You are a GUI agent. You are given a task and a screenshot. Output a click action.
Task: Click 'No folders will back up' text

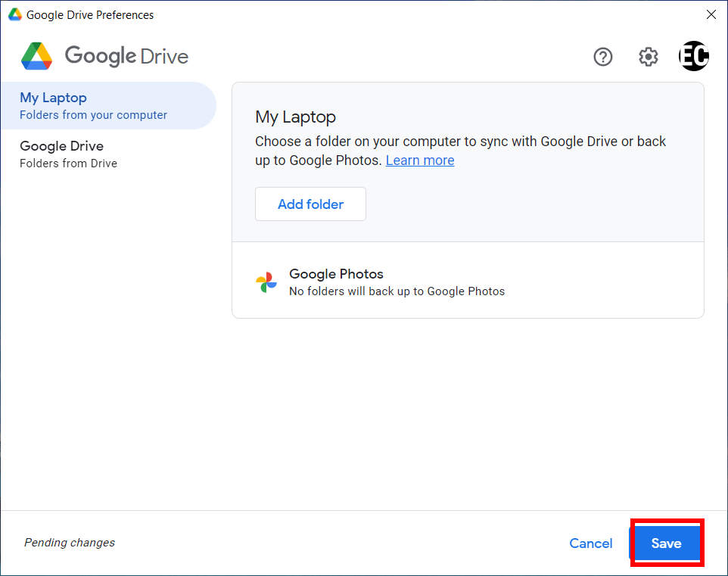(x=397, y=291)
